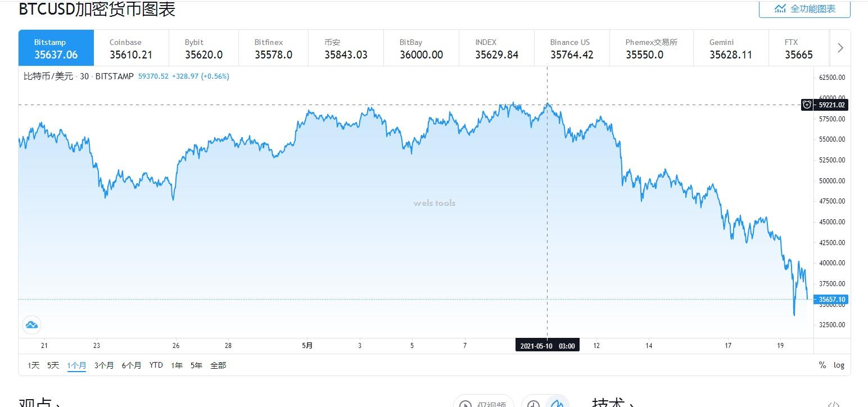Switch to the Coinbase exchange tab
868x407 pixels.
pyautogui.click(x=131, y=48)
